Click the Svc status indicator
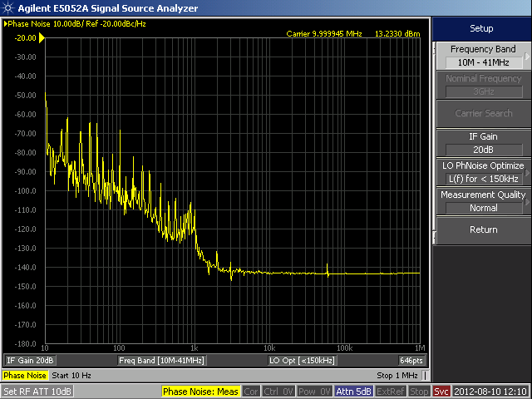This screenshot has height=399, width=532. (441, 392)
